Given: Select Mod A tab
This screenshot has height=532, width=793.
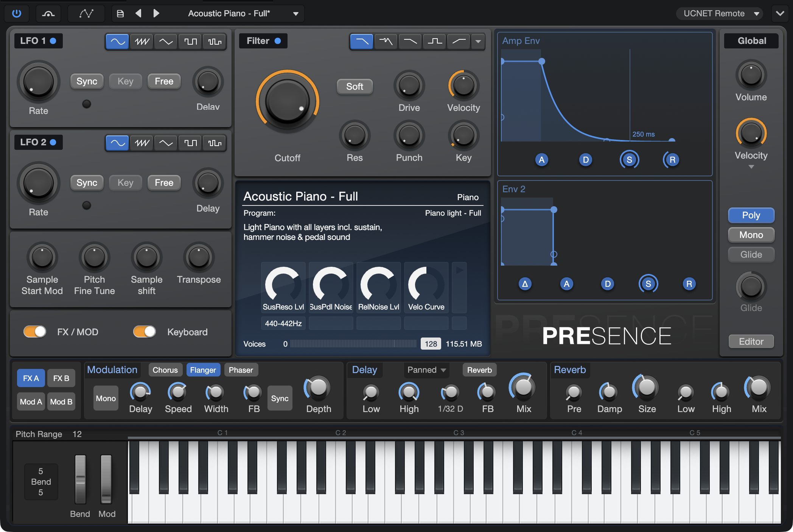Looking at the screenshot, I should pos(31,402).
